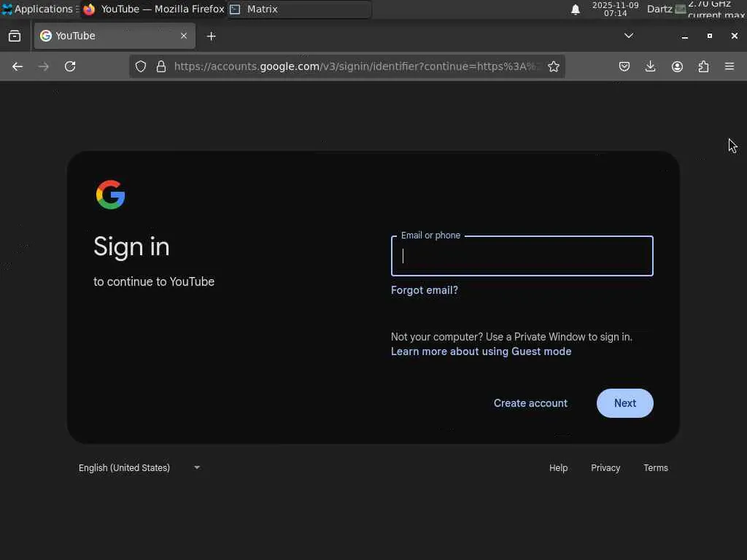Open the Firefox hamburger menu
The width and height of the screenshot is (747, 560).
click(729, 66)
